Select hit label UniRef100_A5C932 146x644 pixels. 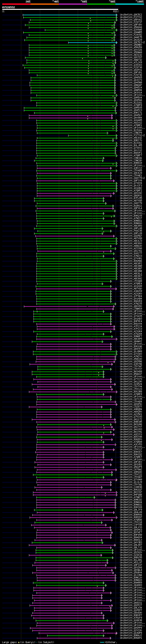[x=131, y=138]
